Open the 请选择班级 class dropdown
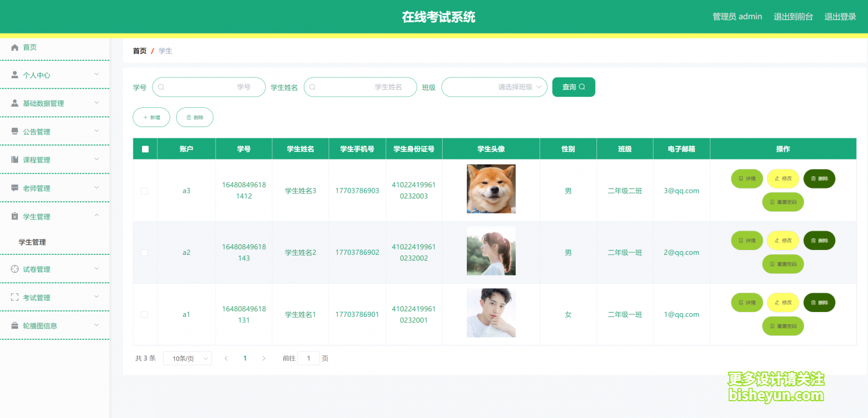The height and width of the screenshot is (418, 868). pos(494,87)
